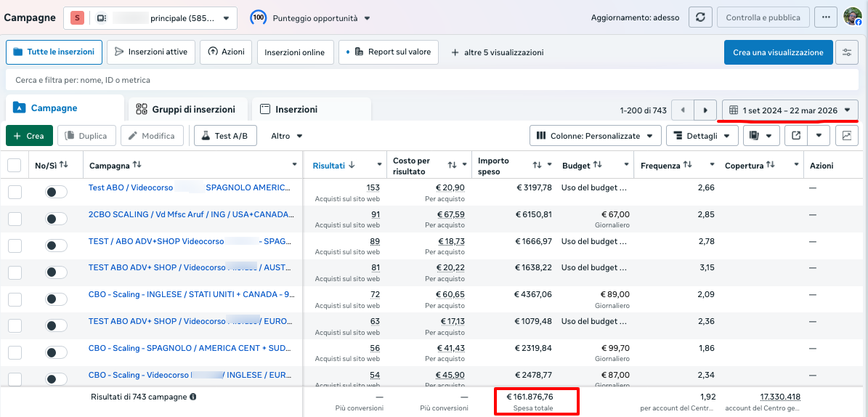The width and height of the screenshot is (868, 417).
Task: Open the Altro dropdown menu
Action: 286,136
